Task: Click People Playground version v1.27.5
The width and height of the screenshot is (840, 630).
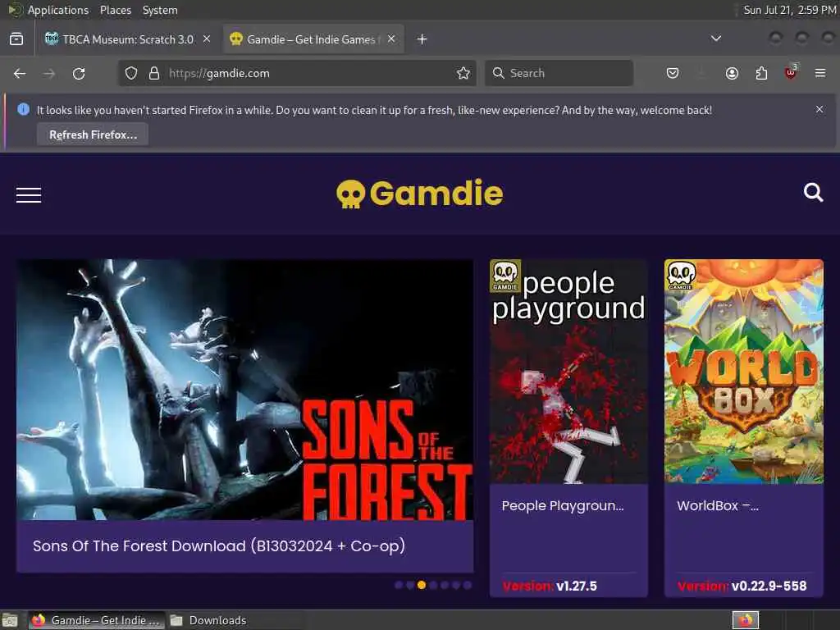Action: [550, 586]
